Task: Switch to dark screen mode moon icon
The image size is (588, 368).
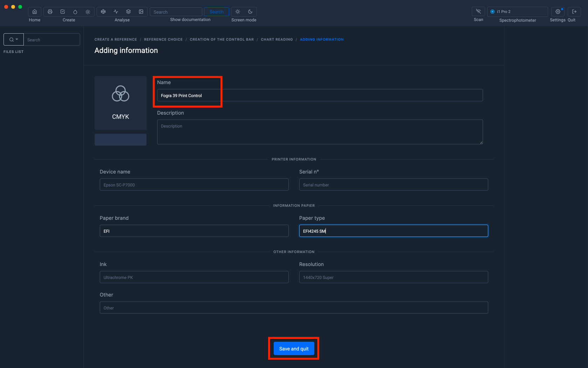Action: [x=250, y=12]
